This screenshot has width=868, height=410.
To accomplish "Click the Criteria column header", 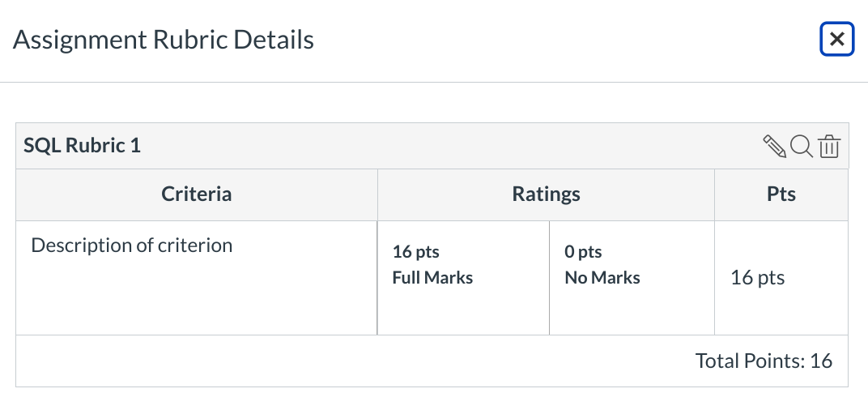I will tap(196, 194).
